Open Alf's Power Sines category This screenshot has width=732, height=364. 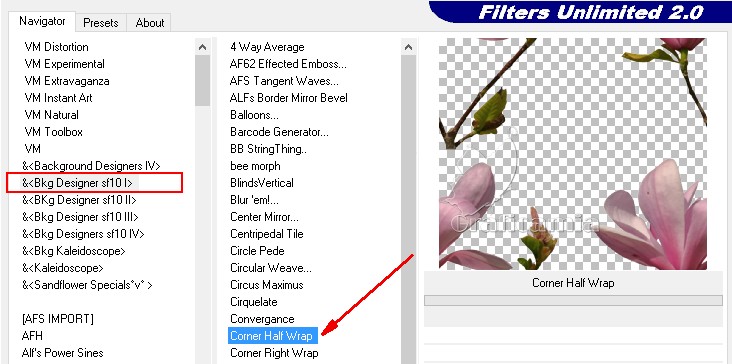pyautogui.click(x=63, y=352)
